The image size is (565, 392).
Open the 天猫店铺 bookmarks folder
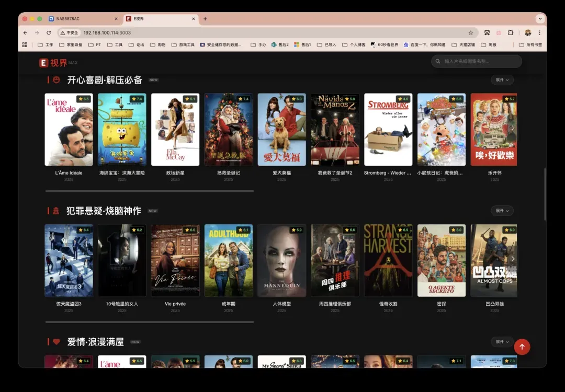pyautogui.click(x=464, y=44)
